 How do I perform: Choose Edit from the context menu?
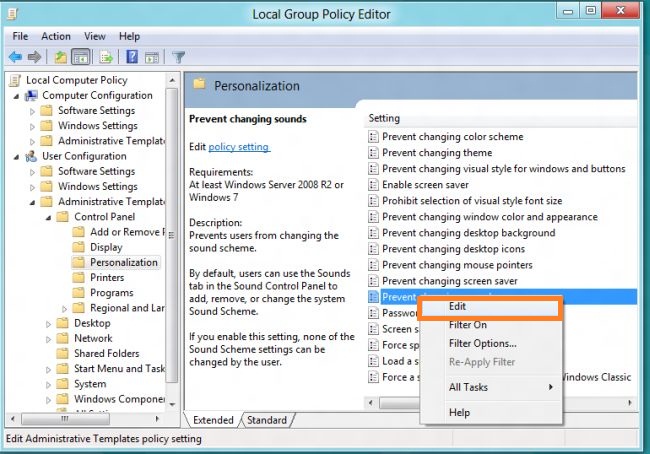point(490,307)
